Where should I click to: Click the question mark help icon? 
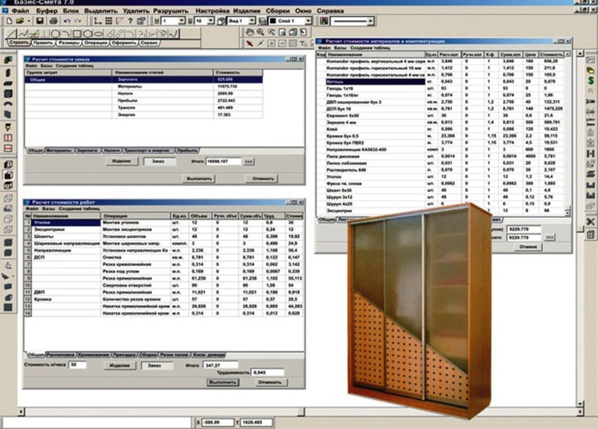coord(130,21)
